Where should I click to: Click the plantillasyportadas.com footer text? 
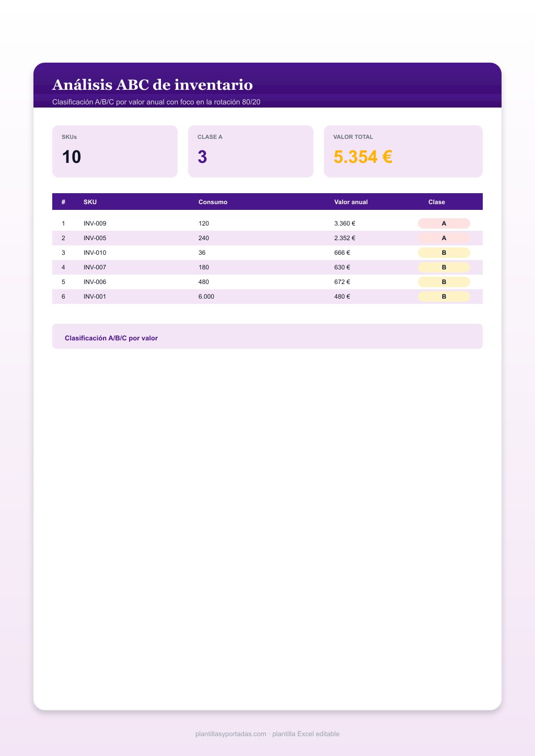pyautogui.click(x=267, y=734)
